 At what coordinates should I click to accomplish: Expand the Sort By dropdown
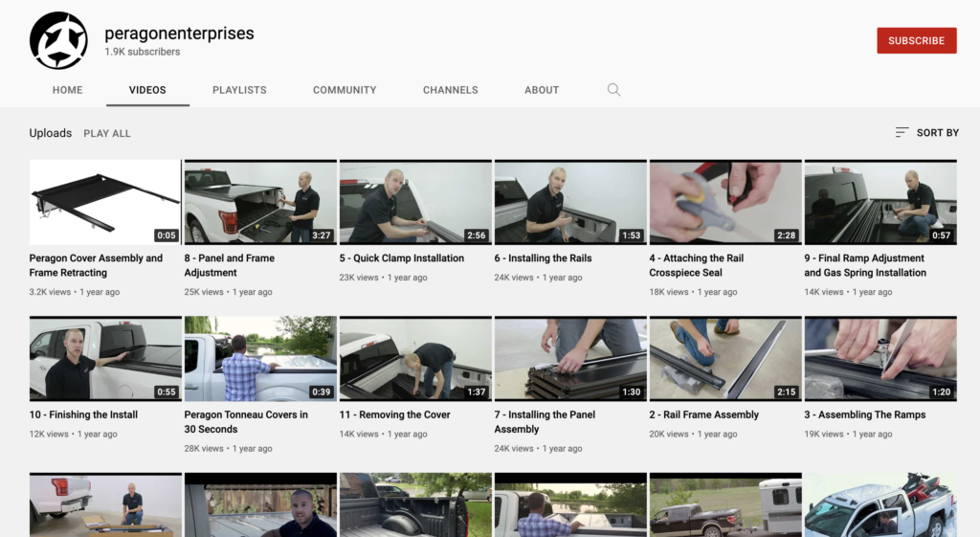pyautogui.click(x=926, y=132)
